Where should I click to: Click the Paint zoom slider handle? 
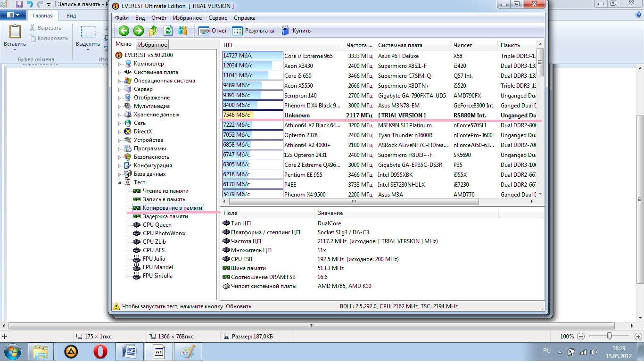pyautogui.click(x=610, y=337)
